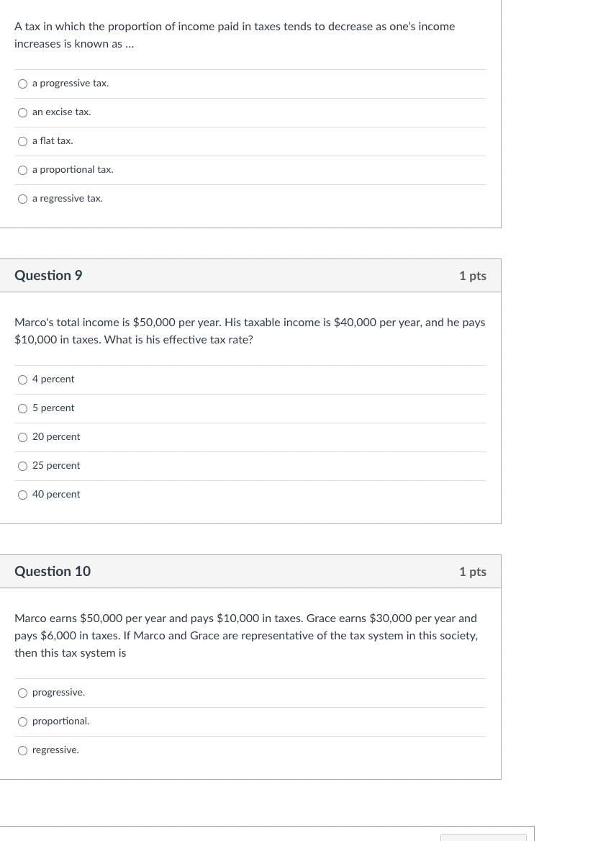Image resolution: width=616 pixels, height=841 pixels.
Task: Select the answer 'a progressive tax.'
Action: click(x=22, y=84)
